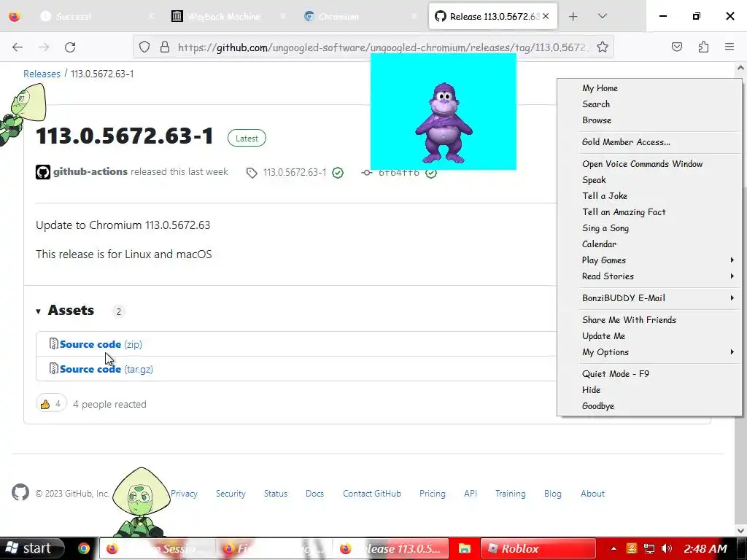The width and height of the screenshot is (747, 560).
Task: Choose Hide in BonziBUDDY menu
Action: pos(649,390)
